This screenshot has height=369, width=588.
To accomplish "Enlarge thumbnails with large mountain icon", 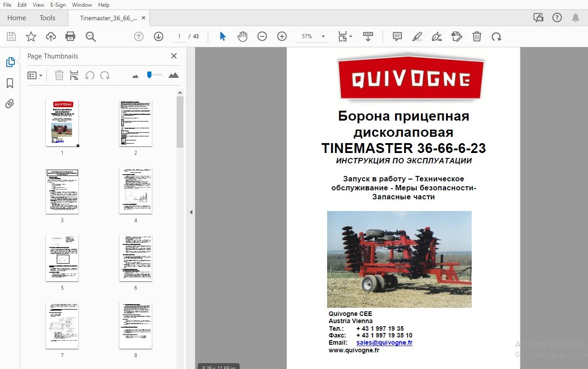I will coord(173,76).
